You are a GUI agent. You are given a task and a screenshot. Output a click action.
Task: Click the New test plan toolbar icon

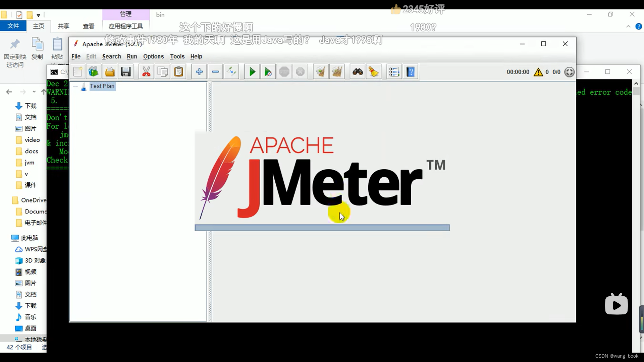coord(78,72)
